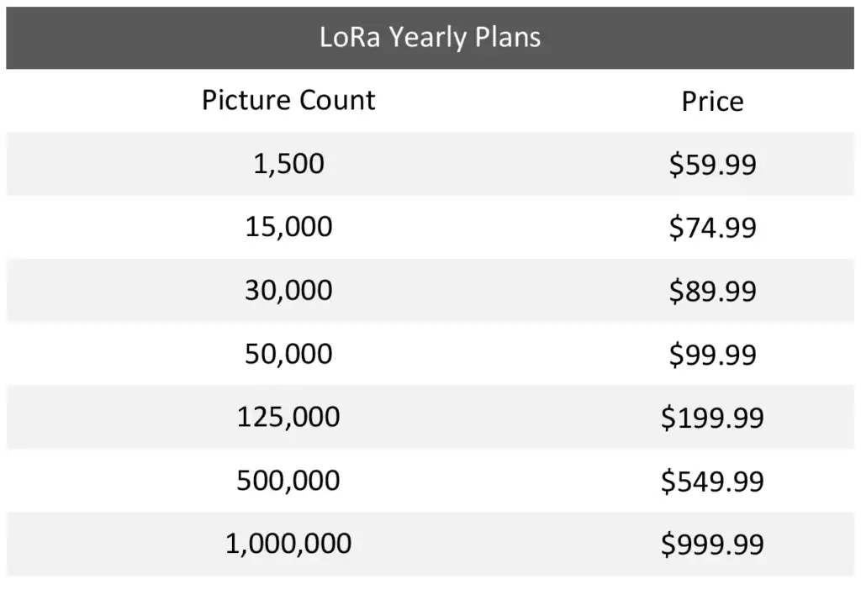
Task: Select the 125,000 picture count cell
Action: pos(288,417)
